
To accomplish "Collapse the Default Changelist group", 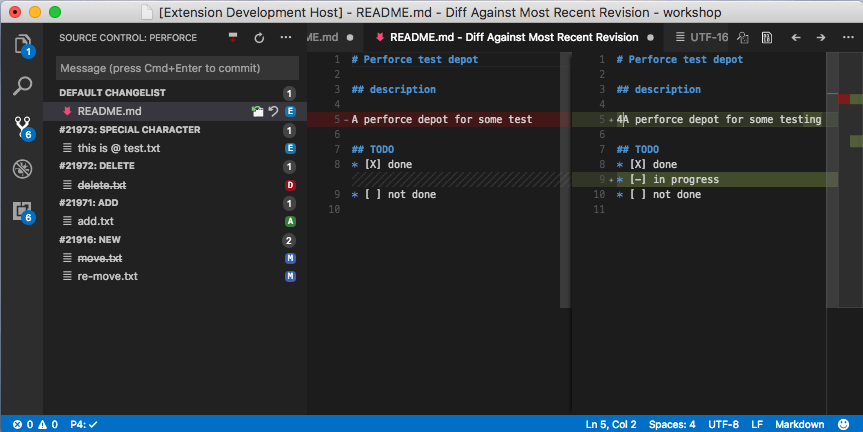I will point(176,93).
